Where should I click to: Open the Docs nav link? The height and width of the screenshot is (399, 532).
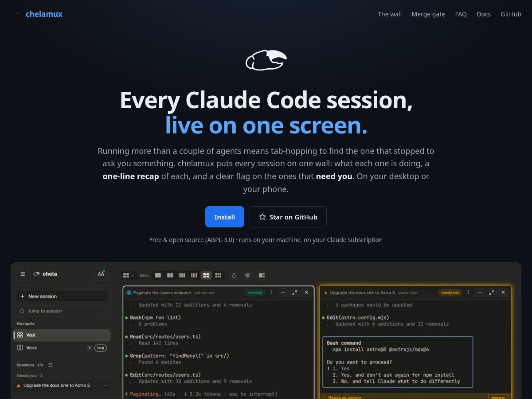484,14
